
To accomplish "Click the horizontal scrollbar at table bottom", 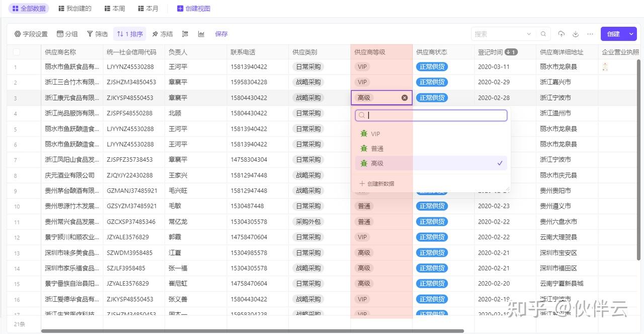I will point(253,331).
